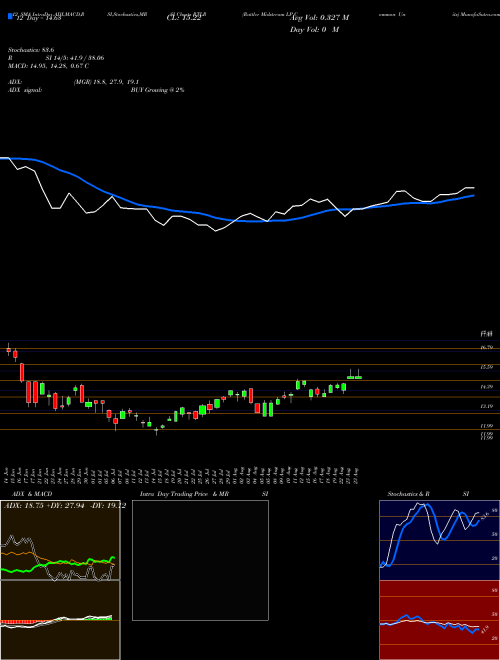Image resolution: width=500 pixels, height=660 pixels.
Task: Click the 'Stochastics & R' panel title
Action: 409,494
